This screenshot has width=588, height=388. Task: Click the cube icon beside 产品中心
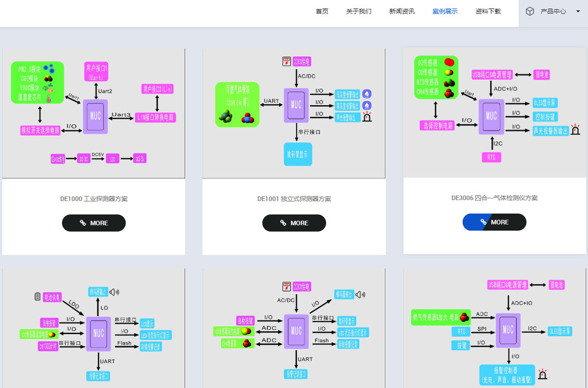530,11
